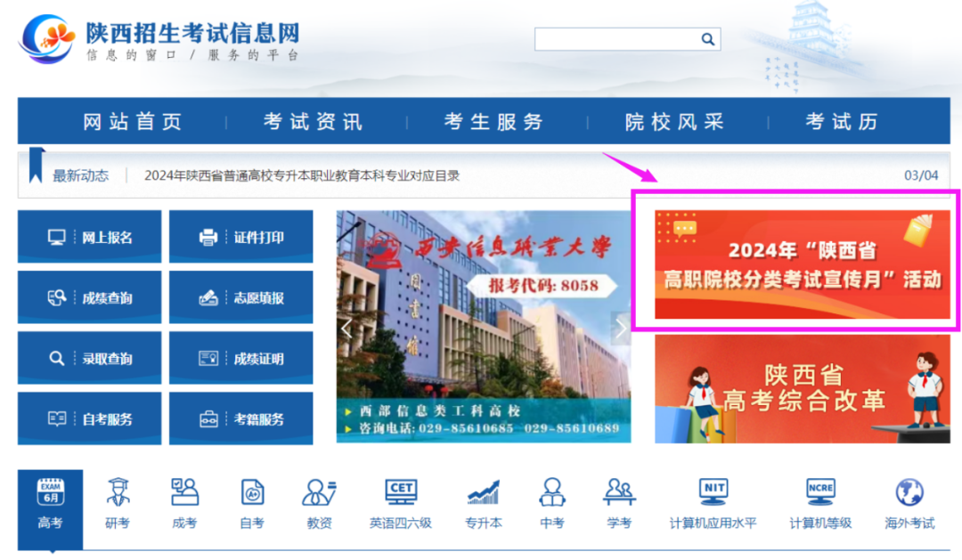Click the 教资 teacher qualification icon
This screenshot has width=962, height=560.
point(319,492)
